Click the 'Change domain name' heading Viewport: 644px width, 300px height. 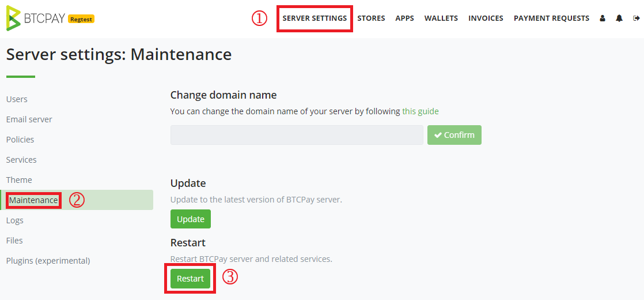click(x=223, y=95)
